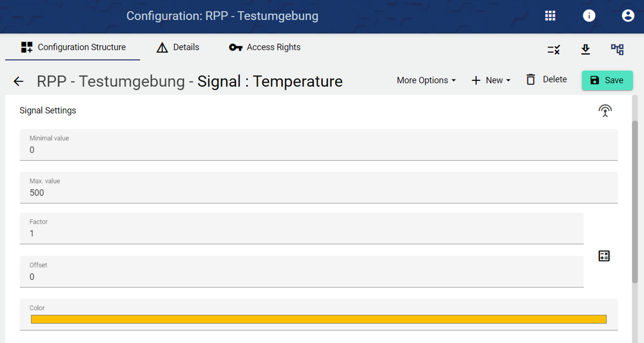This screenshot has width=644, height=343.
Task: Open the structure tree view icon
Action: (x=617, y=50)
